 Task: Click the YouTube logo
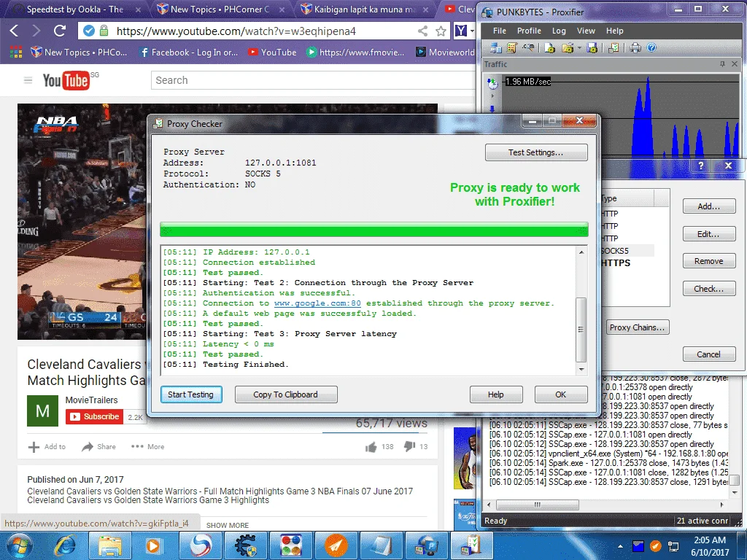[x=66, y=80]
